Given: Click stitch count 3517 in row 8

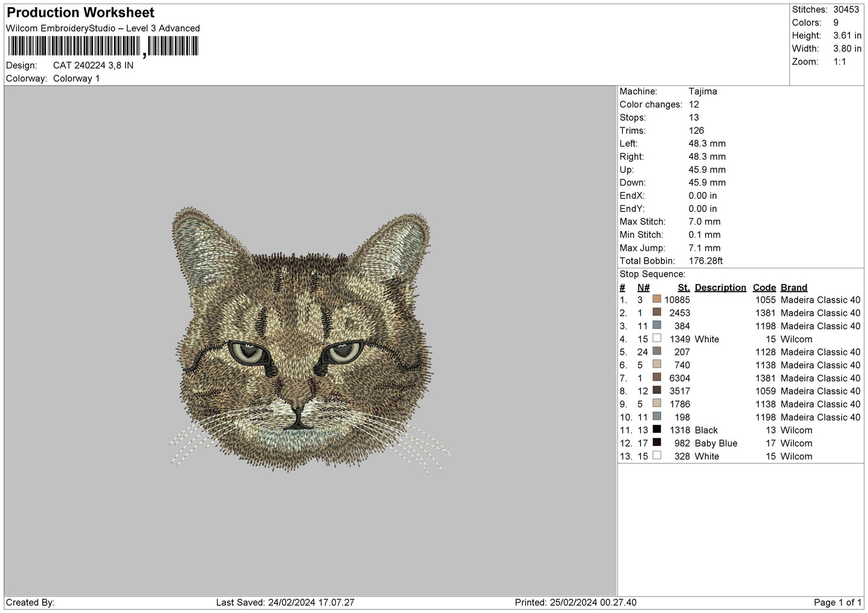Looking at the screenshot, I should pyautogui.click(x=680, y=391).
